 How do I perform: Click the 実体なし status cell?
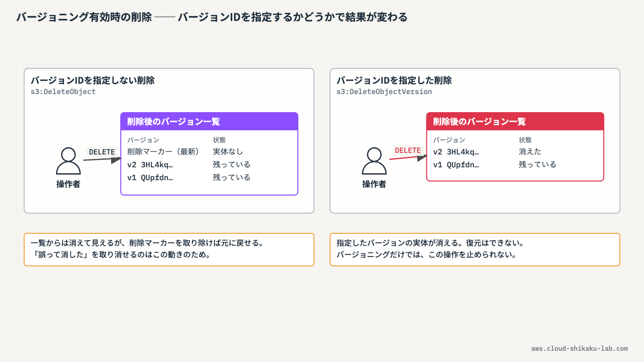[x=228, y=152]
